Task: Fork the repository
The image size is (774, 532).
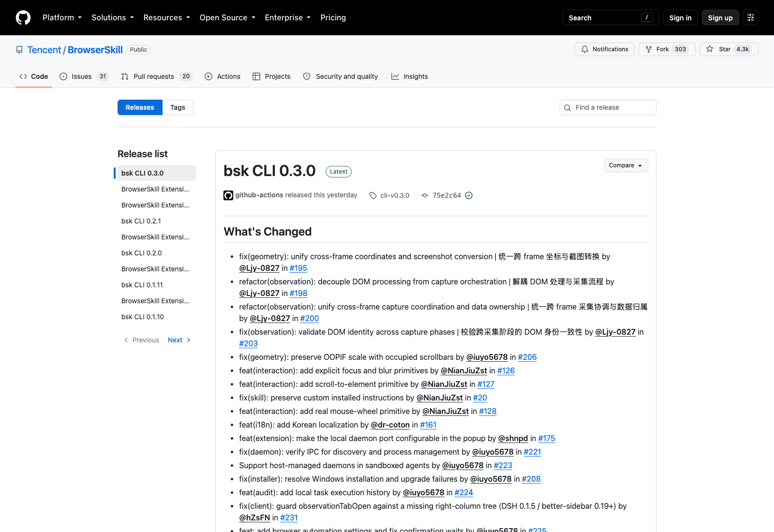Action: coord(667,49)
